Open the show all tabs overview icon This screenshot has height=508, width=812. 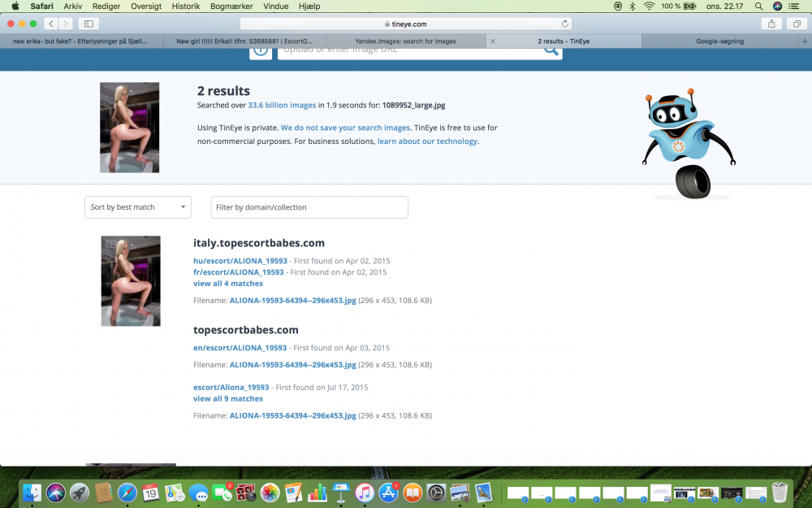coord(795,24)
